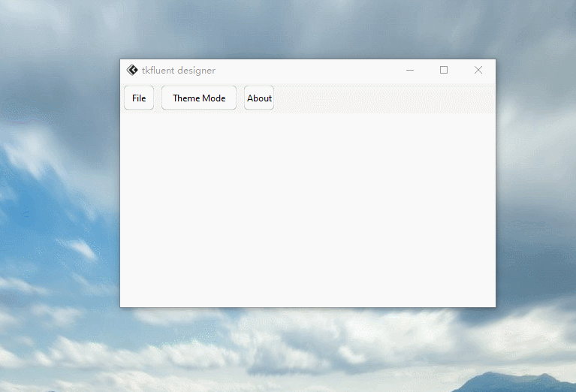Click the center of the empty white canvas
The image size is (576, 392).
tap(308, 210)
